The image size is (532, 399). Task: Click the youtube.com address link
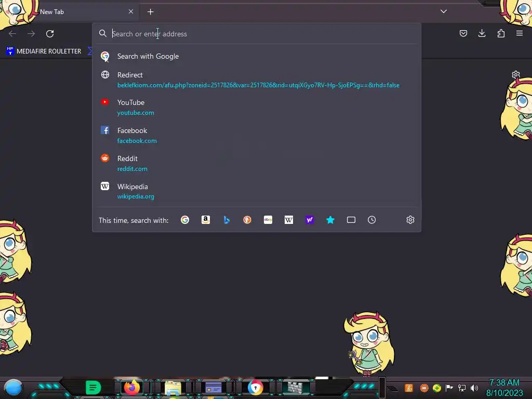click(x=136, y=113)
